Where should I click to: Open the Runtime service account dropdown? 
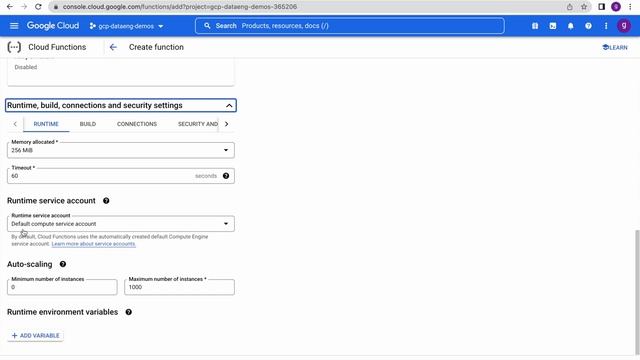[121, 224]
